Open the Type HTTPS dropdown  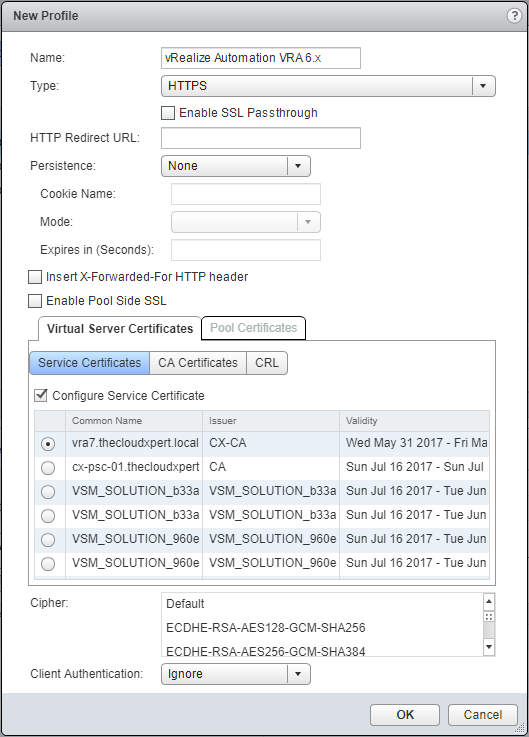tap(328, 86)
